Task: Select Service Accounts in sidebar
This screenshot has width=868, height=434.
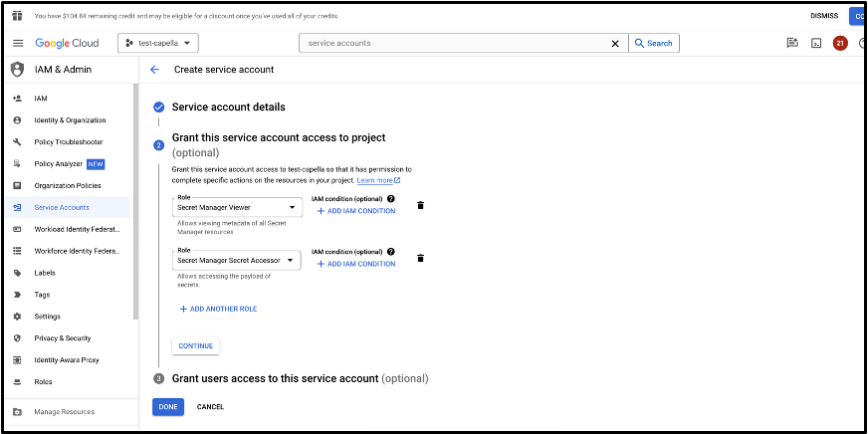Action: coord(68,208)
